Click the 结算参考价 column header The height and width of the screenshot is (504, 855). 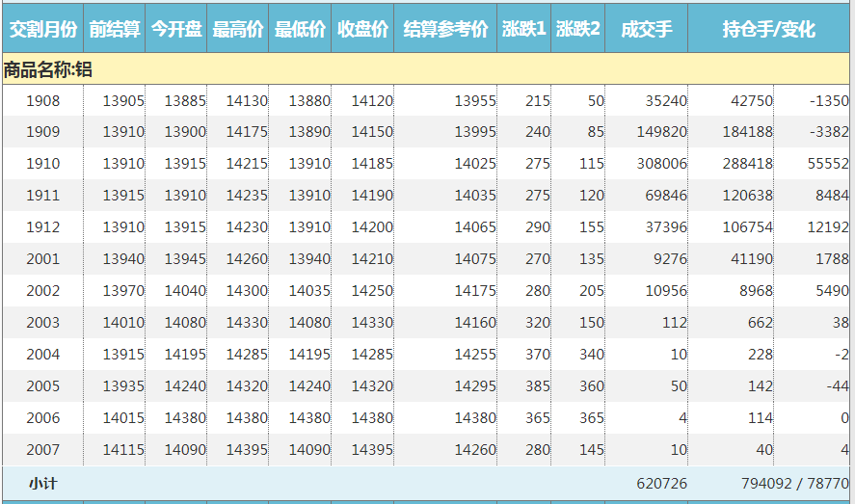coord(445,29)
